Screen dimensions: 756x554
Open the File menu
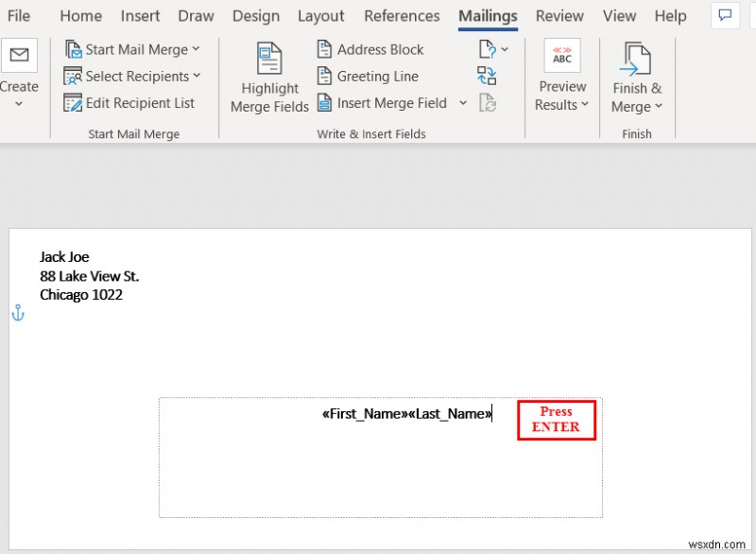(19, 16)
